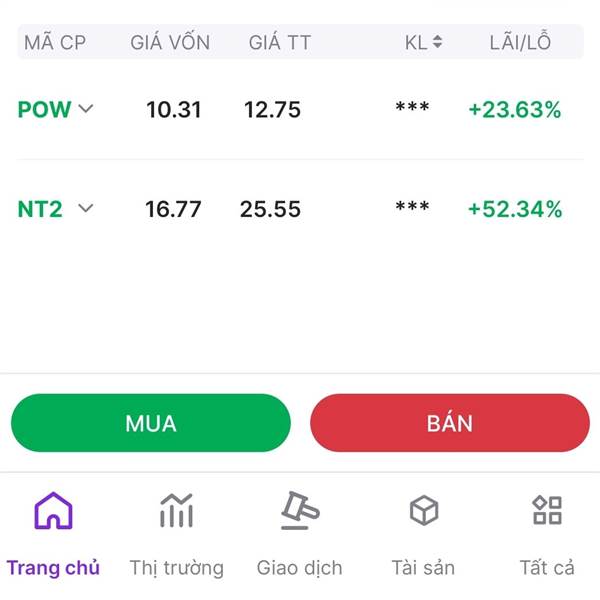Image resolution: width=600 pixels, height=600 pixels.
Task: Switch to the Thị trường tab label
Action: (x=176, y=568)
